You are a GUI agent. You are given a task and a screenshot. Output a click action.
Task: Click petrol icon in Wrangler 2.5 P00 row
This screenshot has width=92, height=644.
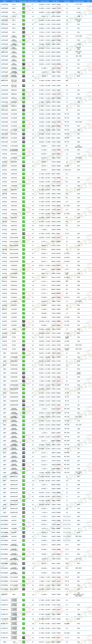click(24, 481)
